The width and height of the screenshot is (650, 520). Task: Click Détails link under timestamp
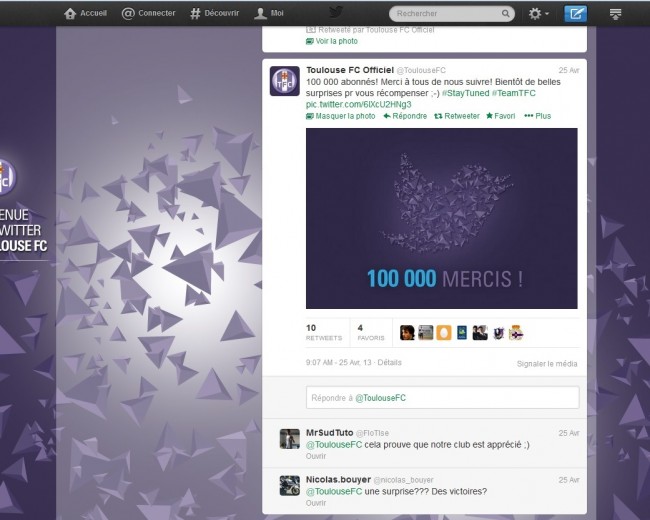pyautogui.click(x=390, y=362)
